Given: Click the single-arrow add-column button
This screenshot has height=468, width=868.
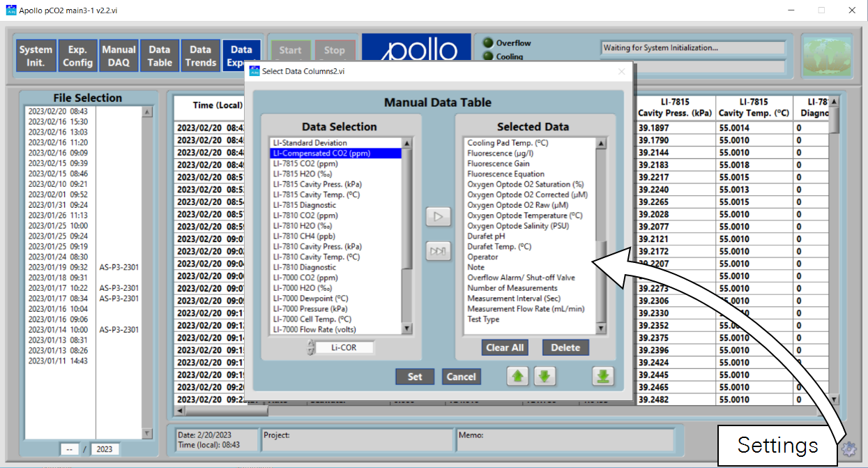Looking at the screenshot, I should pos(438,217).
